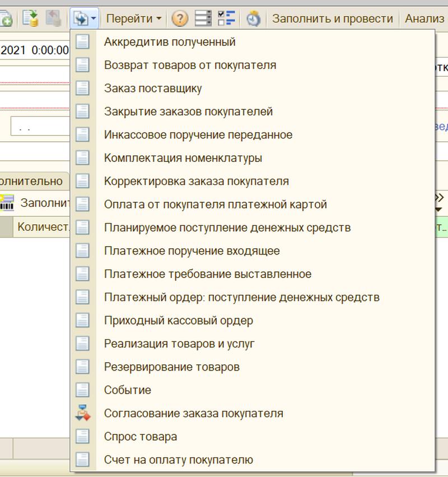Choose Резервирование товаров entry
Image resolution: width=448 pixels, height=477 pixels.
click(252, 367)
